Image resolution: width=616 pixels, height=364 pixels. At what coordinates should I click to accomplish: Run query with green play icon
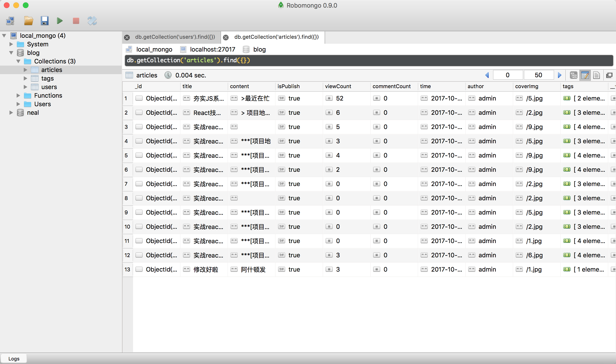pos(60,21)
